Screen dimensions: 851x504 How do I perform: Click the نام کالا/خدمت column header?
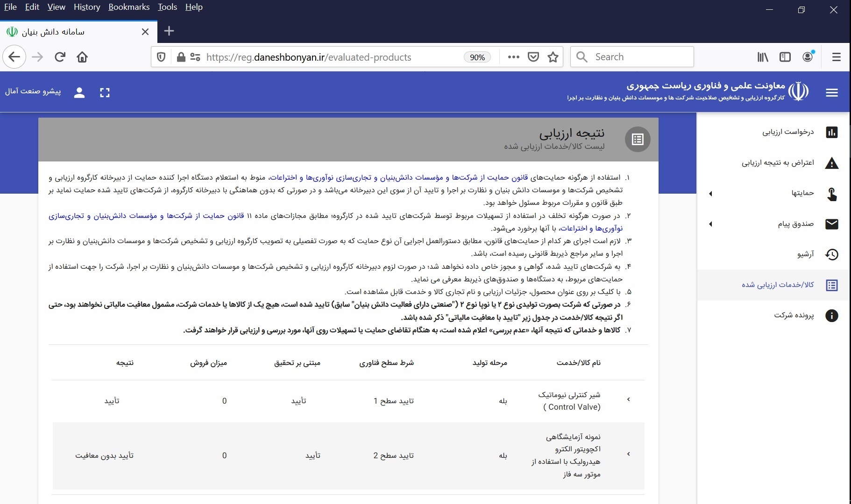[x=579, y=363]
